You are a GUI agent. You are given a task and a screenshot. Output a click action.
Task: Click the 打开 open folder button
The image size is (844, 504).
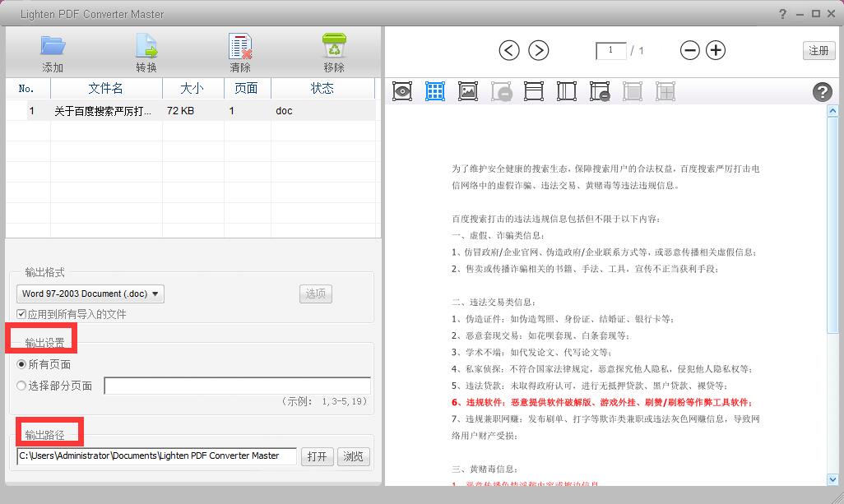tap(317, 456)
